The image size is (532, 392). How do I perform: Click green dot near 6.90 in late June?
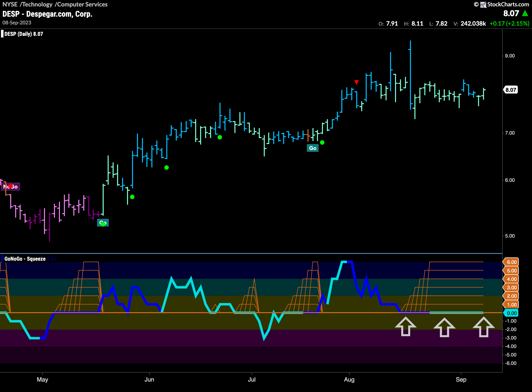pos(220,137)
